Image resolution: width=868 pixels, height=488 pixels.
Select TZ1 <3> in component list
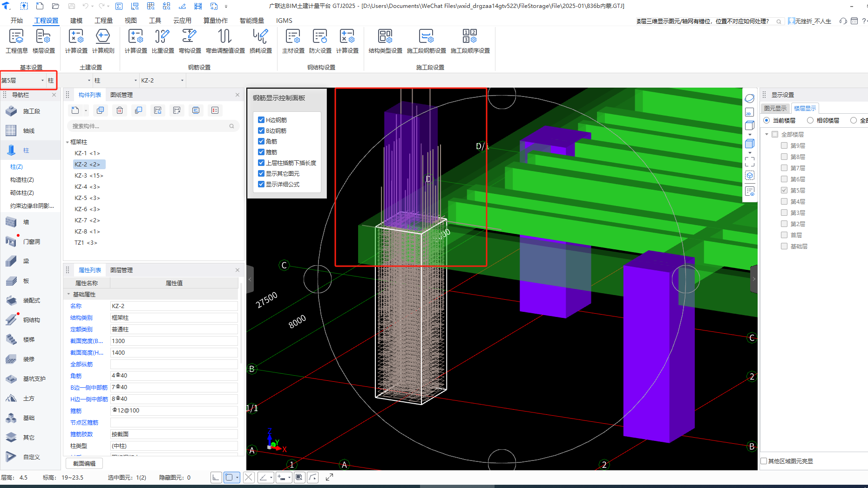click(86, 243)
